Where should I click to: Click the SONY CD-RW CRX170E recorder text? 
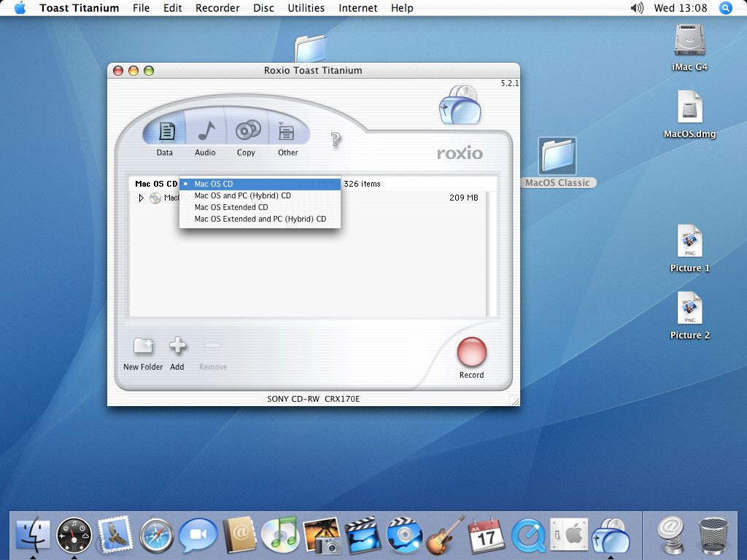click(x=314, y=399)
